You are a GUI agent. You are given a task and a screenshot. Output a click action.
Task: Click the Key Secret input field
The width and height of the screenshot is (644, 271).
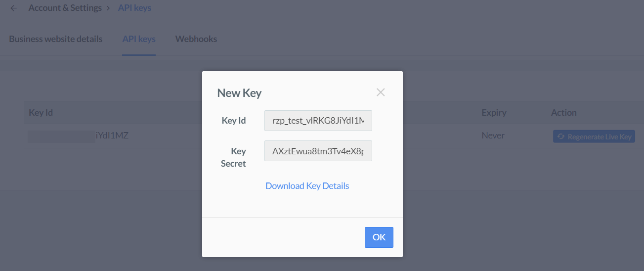(318, 151)
